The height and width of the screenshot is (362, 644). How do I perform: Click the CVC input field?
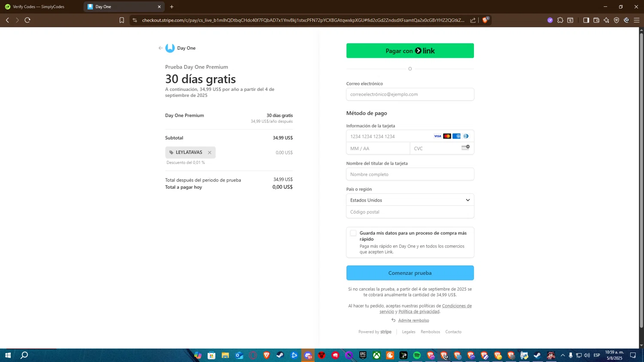tap(442, 148)
